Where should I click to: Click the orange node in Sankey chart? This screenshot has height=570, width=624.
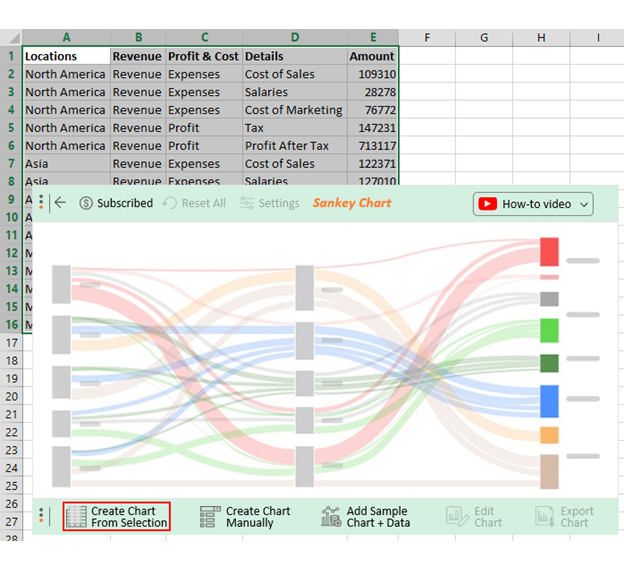(x=549, y=435)
